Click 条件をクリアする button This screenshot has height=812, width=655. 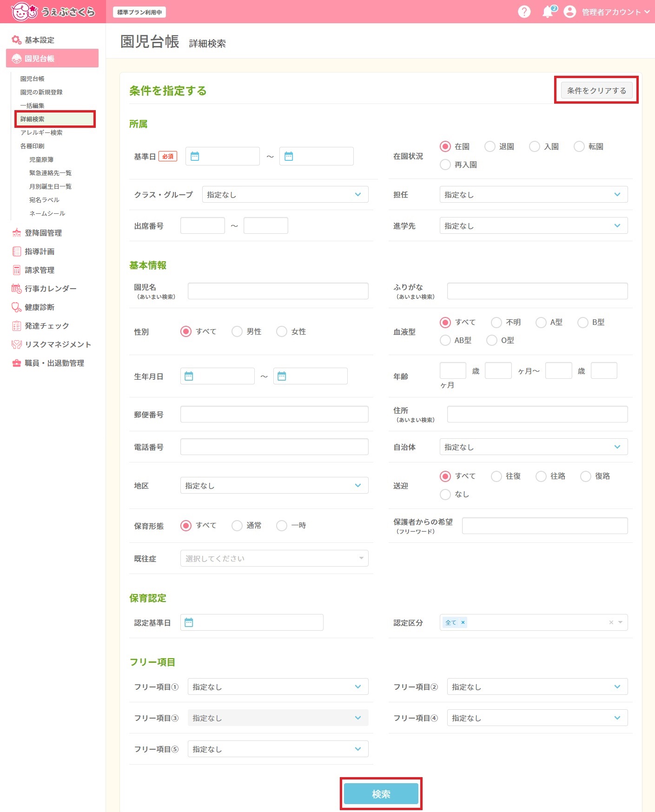(596, 91)
